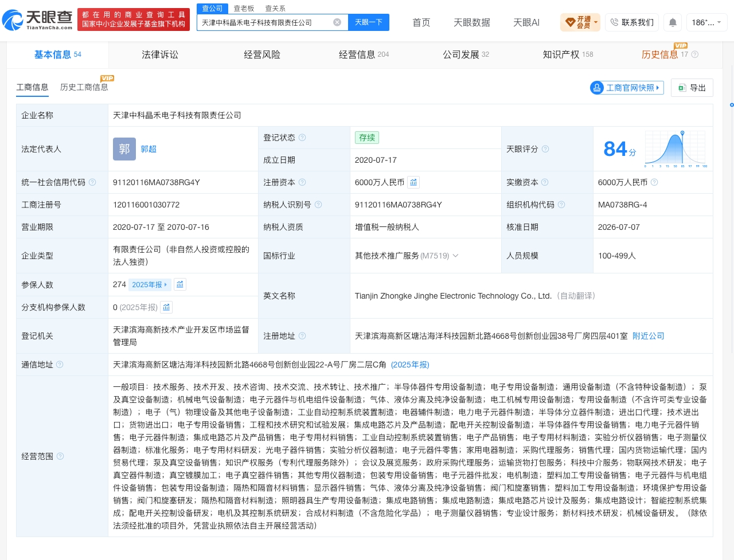This screenshot has height=560, width=734.
Task: Open the 历史工商信息 sub-tab
Action: click(x=84, y=87)
